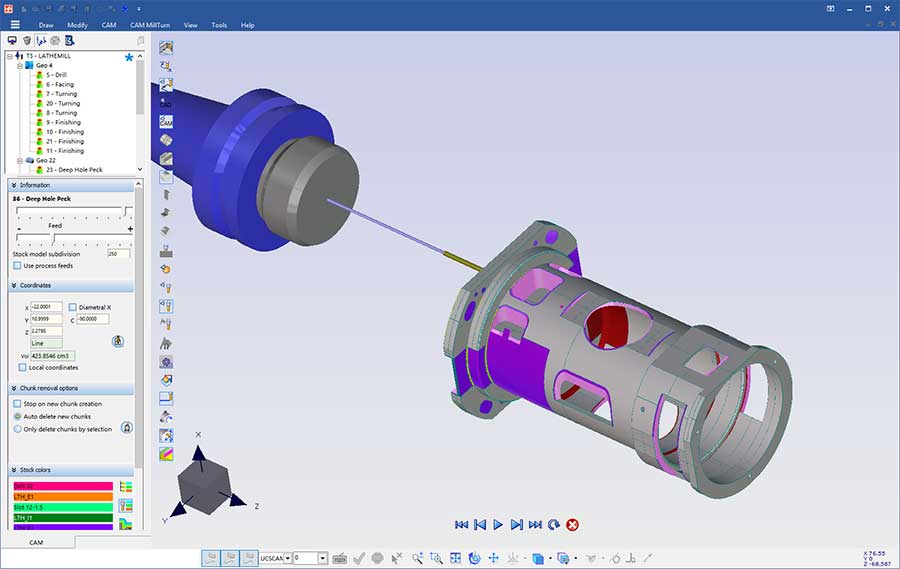Screen dimensions: 900x569
Task: Click the trash bin icon above tree
Action: [x=27, y=41]
